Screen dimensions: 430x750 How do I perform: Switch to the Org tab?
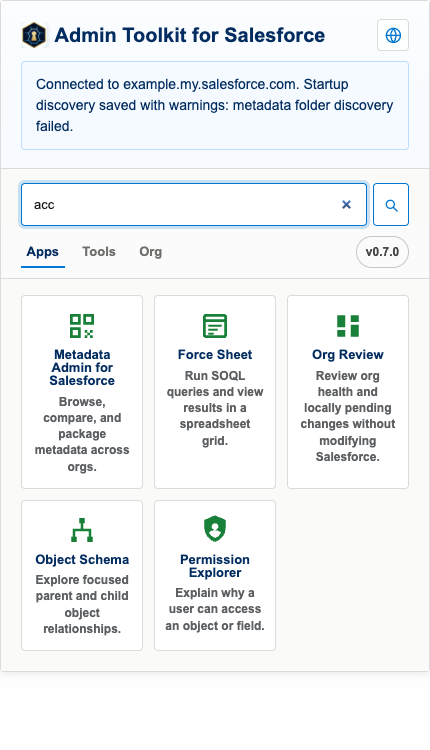151,252
